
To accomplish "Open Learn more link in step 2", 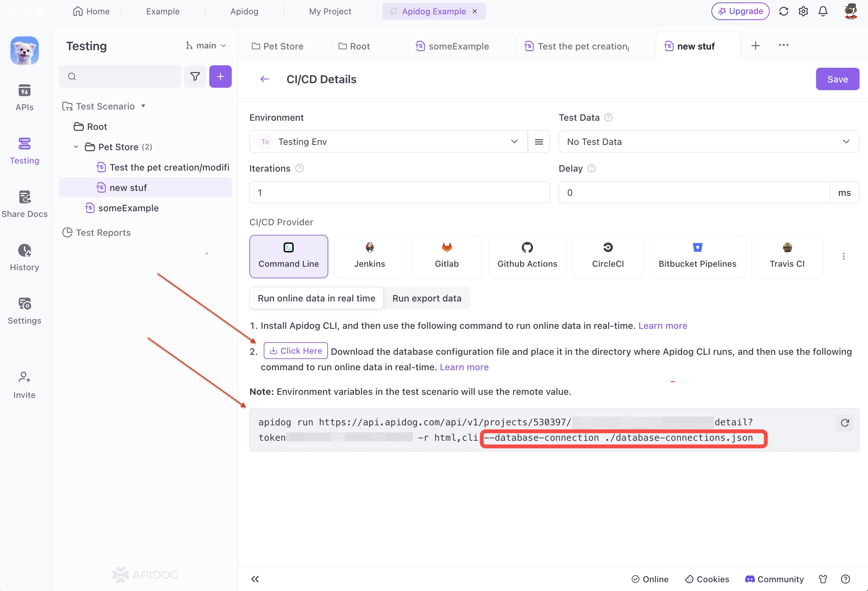I will [x=464, y=367].
